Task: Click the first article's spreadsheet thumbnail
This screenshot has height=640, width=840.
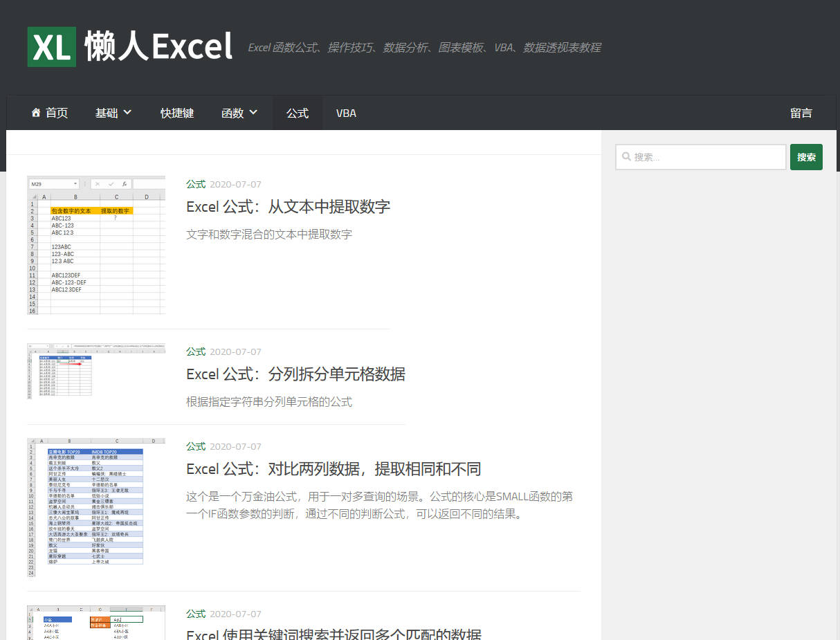Action: [x=95, y=244]
